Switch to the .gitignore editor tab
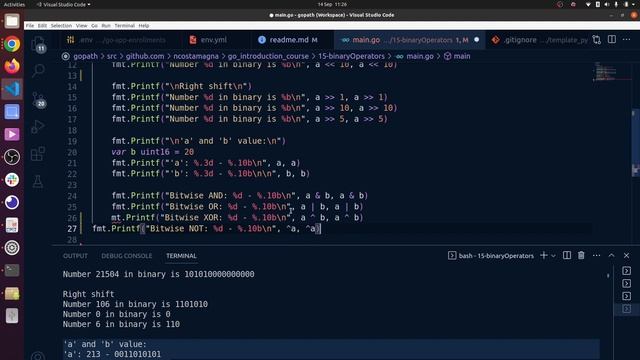 click(539, 40)
